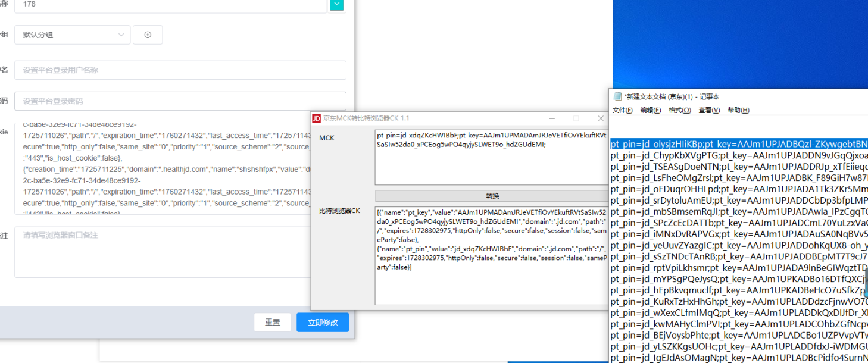The width and height of the screenshot is (868, 363).
Task: Click the Notepad document icon in title bar
Action: click(x=617, y=96)
